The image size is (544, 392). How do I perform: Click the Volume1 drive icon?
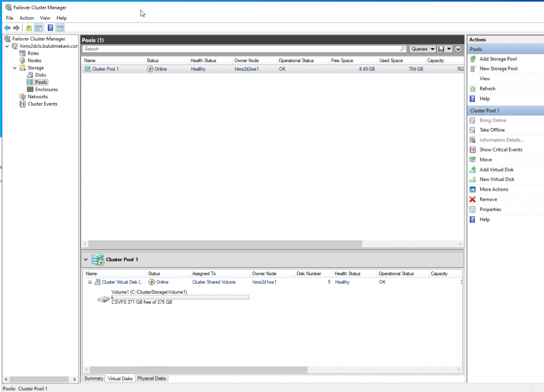pyautogui.click(x=104, y=299)
